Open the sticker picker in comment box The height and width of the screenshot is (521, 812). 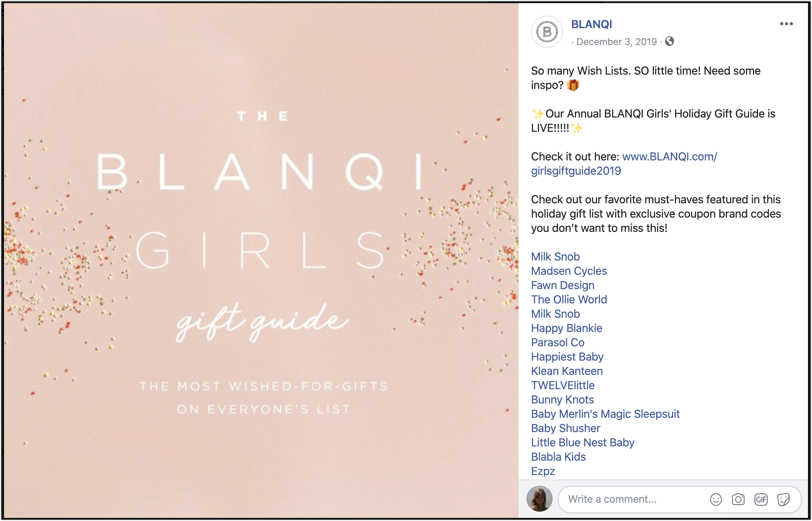[783, 499]
